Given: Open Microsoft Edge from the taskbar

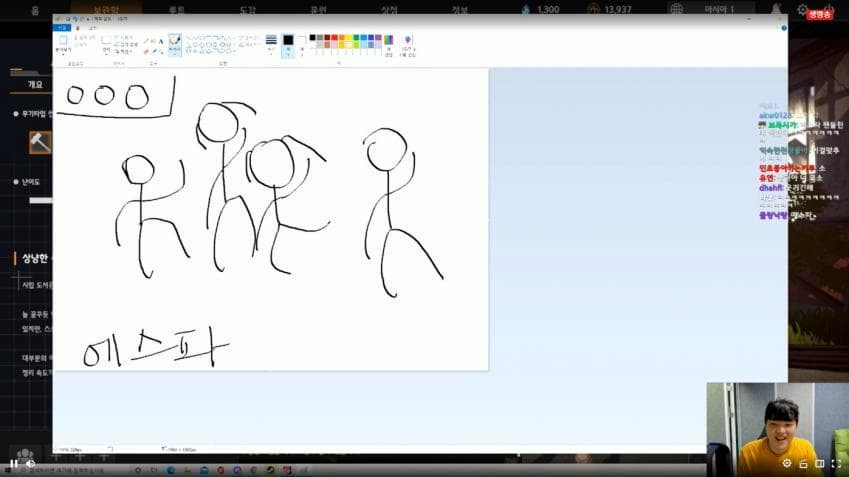Looking at the screenshot, I should (171, 470).
